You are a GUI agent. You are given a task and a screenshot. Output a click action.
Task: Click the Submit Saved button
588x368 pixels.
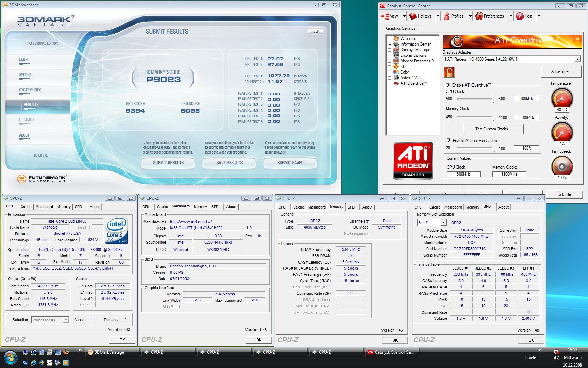click(290, 163)
